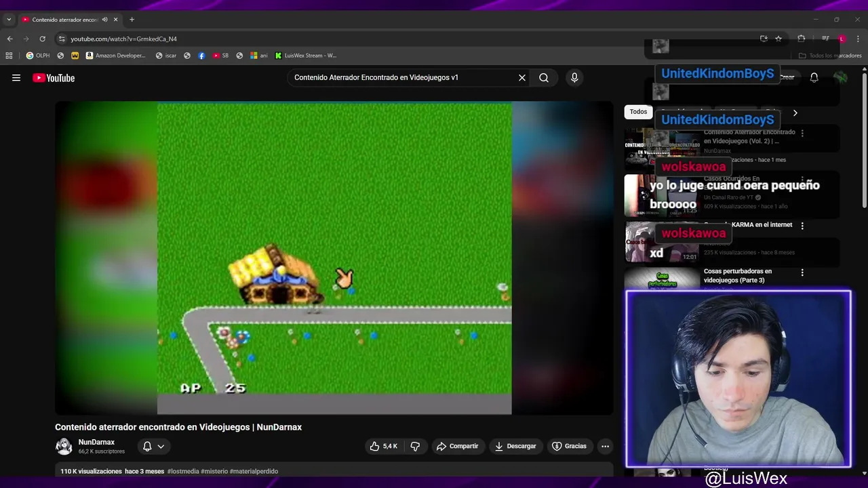Open the Chrome profile L avatar
This screenshot has width=868, height=488.
coord(842,39)
